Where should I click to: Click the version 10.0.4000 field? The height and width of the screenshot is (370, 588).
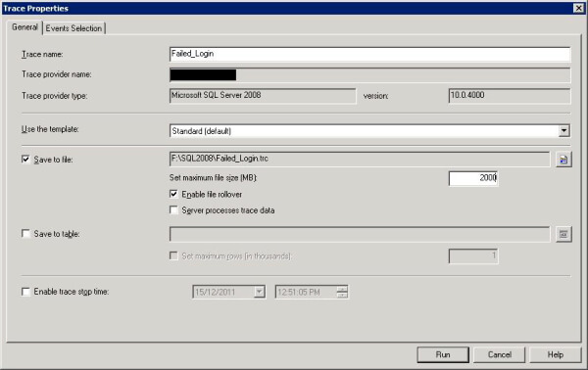510,96
